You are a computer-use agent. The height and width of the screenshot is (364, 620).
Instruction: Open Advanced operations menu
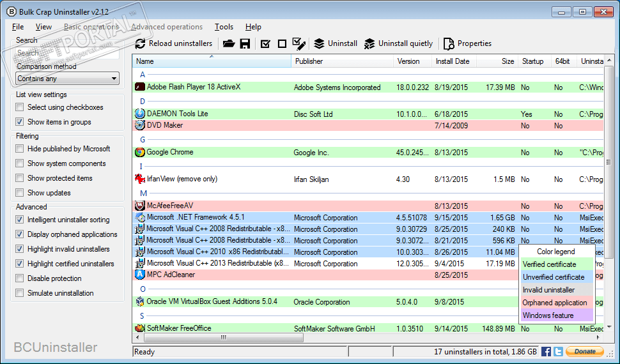click(167, 27)
